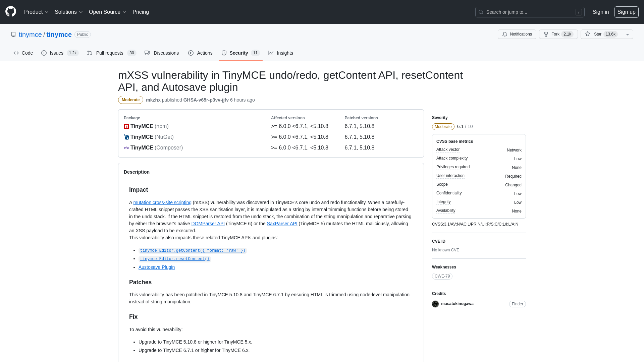The image size is (644, 362).
Task: Expand the Open Source menu
Action: click(x=107, y=12)
